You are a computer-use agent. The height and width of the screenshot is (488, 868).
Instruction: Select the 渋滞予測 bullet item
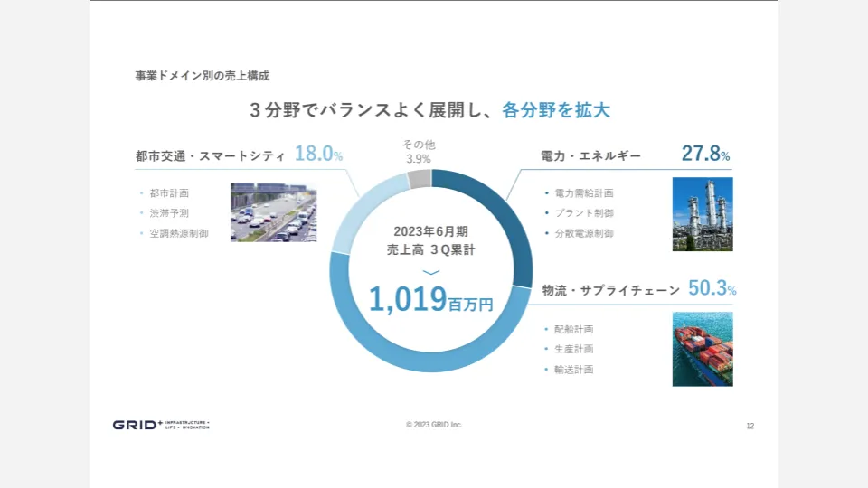(x=169, y=213)
